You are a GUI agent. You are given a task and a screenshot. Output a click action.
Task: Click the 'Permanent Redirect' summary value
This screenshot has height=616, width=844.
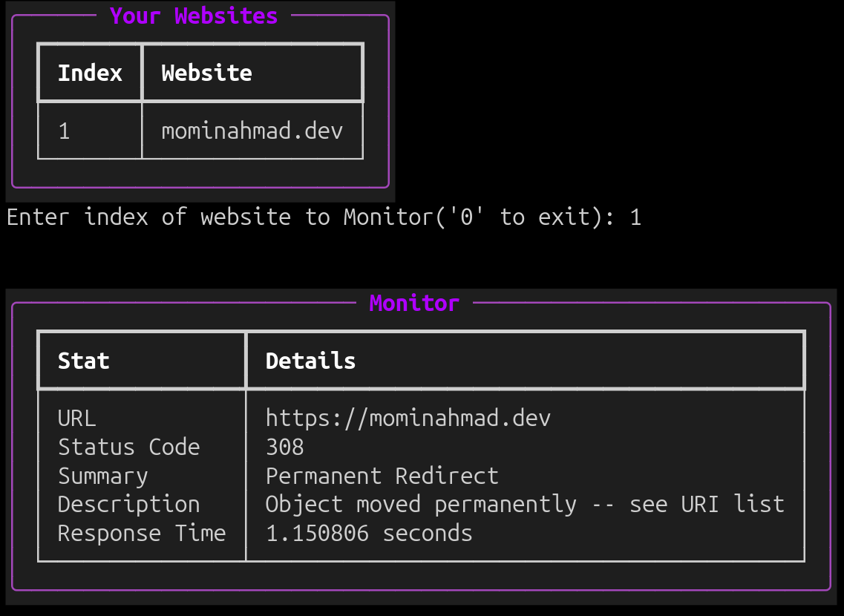pyautogui.click(x=382, y=476)
